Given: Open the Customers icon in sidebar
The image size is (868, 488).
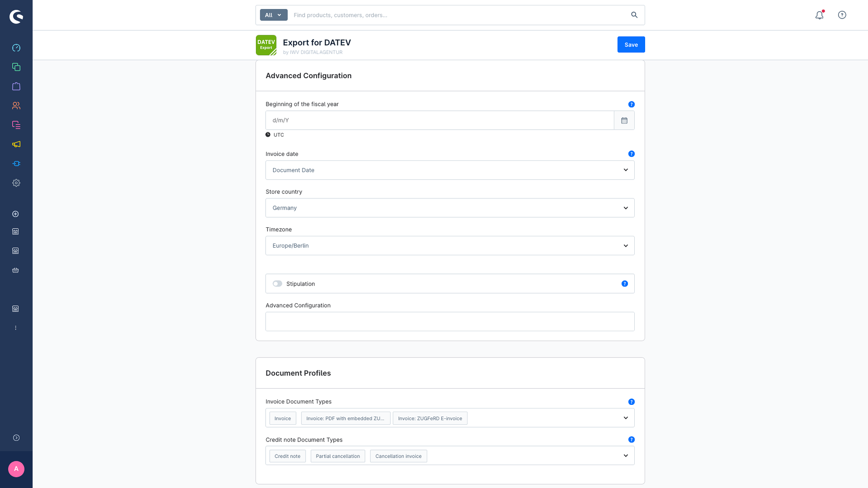Looking at the screenshot, I should [16, 106].
